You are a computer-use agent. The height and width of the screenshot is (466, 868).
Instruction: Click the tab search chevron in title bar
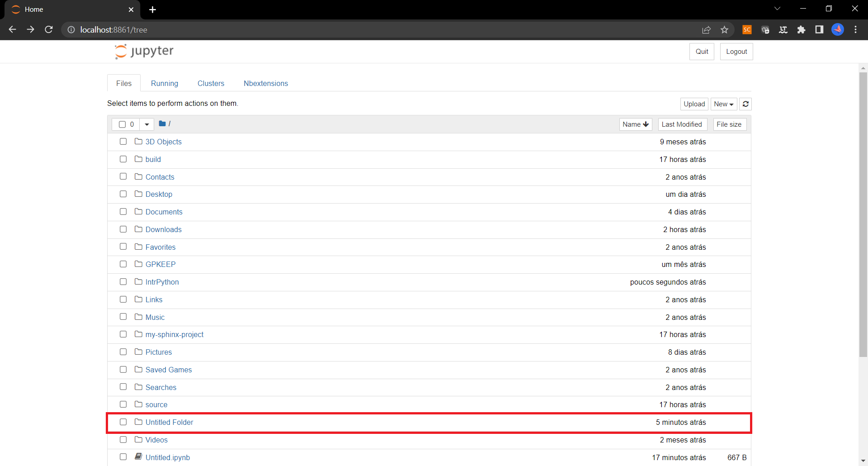[x=778, y=9]
